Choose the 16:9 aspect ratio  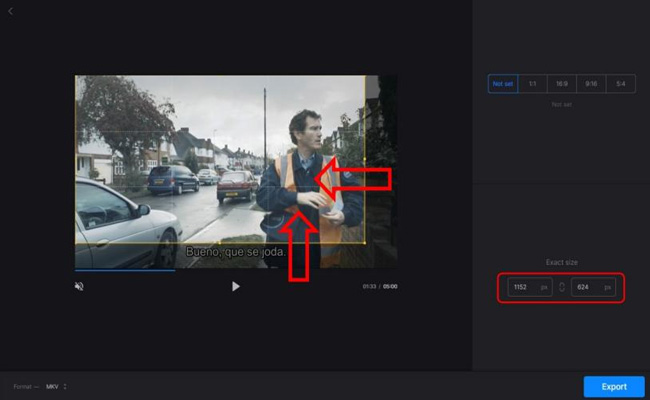(562, 84)
